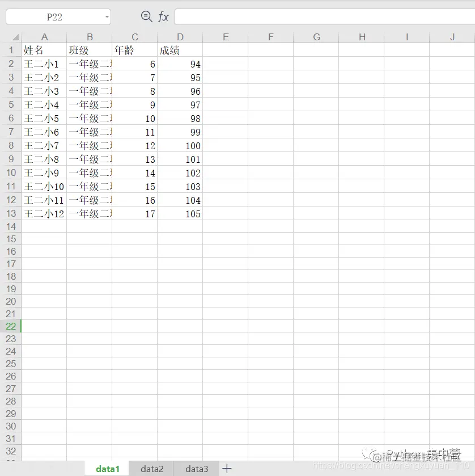Click the score cell 99

180,132
